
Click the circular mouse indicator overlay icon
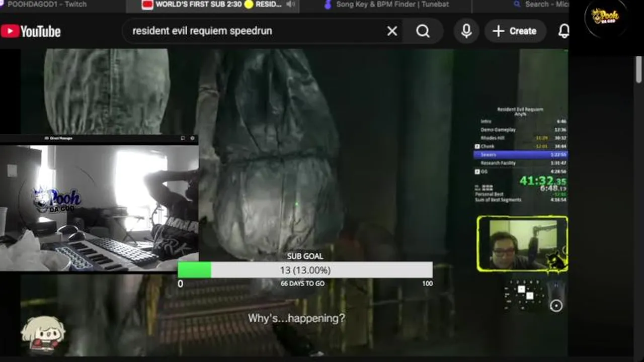coord(556,305)
